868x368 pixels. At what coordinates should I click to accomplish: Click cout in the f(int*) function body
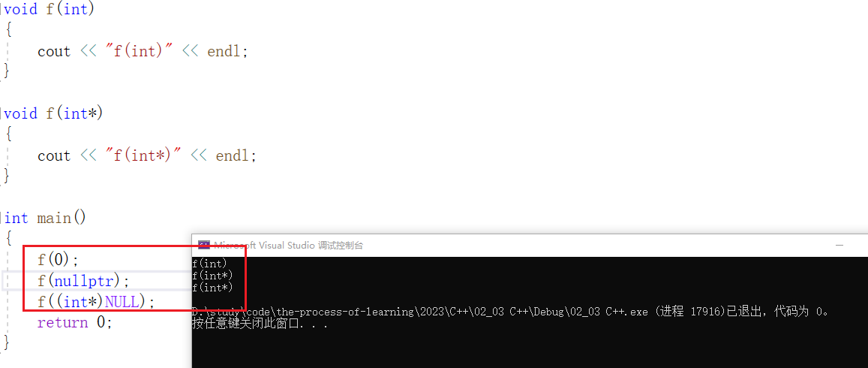[54, 155]
